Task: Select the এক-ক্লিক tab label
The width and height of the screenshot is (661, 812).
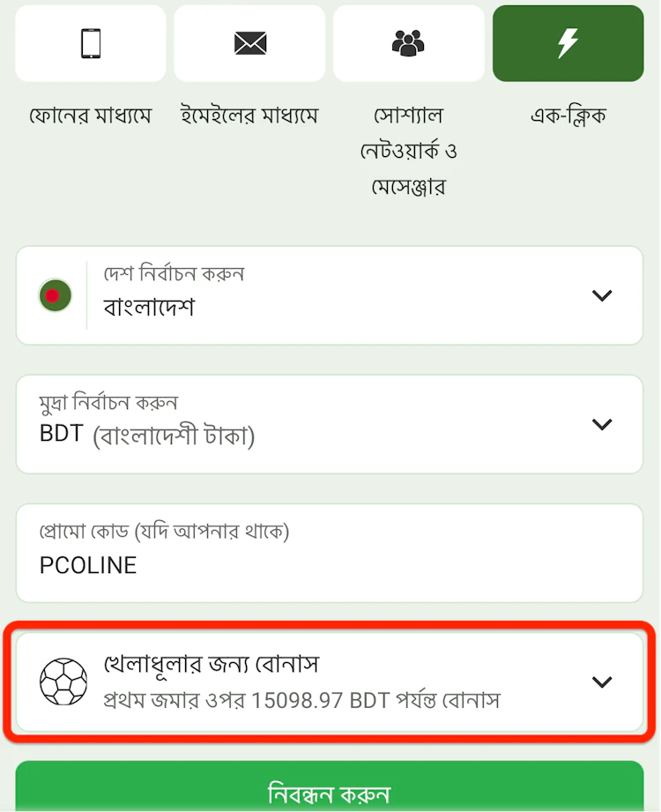Action: pos(568,115)
